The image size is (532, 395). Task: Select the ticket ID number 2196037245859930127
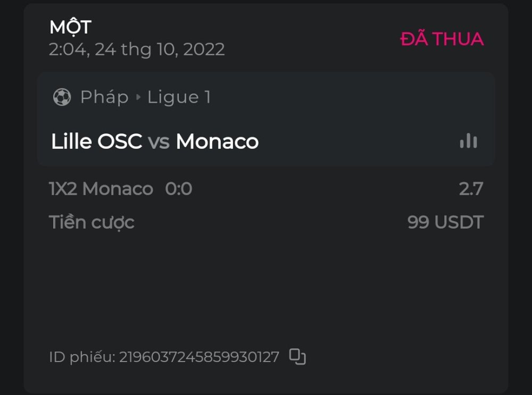point(199,357)
